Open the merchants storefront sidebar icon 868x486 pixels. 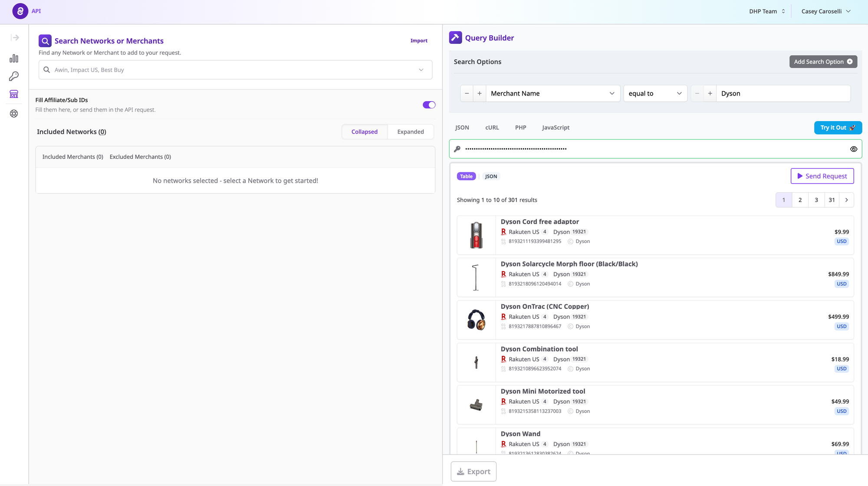click(x=14, y=94)
